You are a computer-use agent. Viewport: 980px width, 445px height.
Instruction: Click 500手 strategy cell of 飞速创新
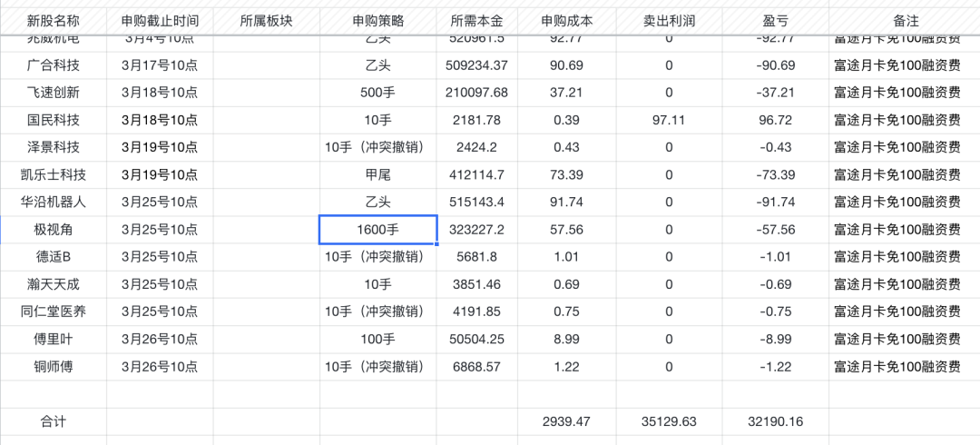point(378,93)
